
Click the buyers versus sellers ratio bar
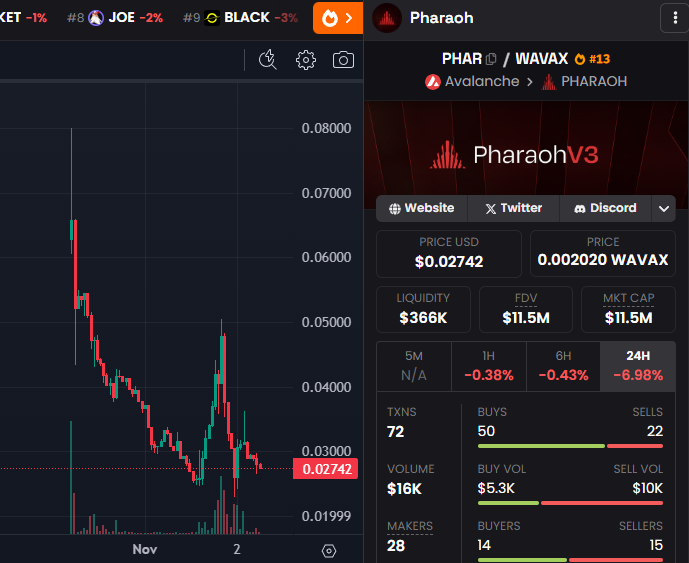(x=570, y=560)
